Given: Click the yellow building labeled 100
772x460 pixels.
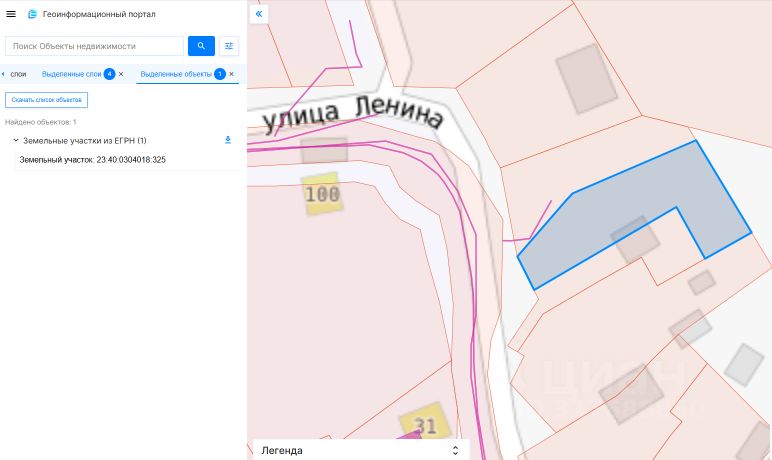Looking at the screenshot, I should [322, 194].
